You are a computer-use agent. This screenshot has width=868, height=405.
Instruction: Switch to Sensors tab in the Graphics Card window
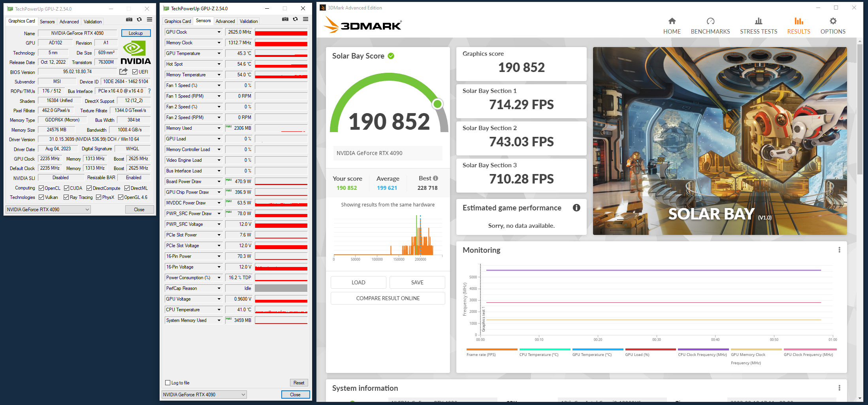(x=47, y=21)
